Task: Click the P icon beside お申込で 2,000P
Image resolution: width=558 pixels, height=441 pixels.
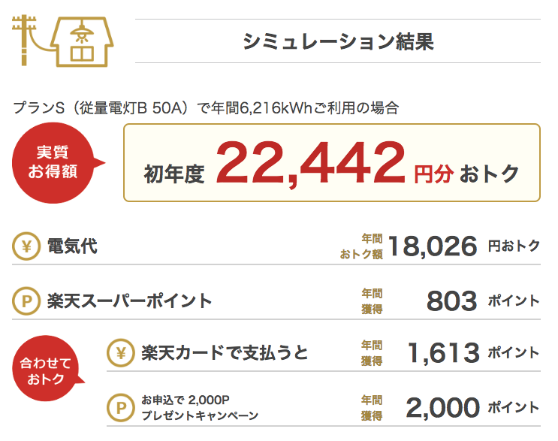Action: click(x=121, y=408)
